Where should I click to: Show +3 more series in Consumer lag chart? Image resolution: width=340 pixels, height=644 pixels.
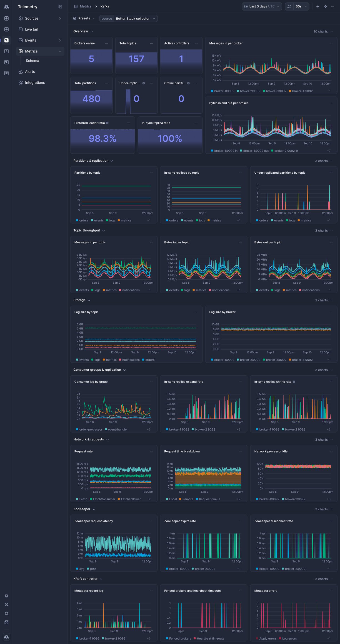tap(149, 430)
